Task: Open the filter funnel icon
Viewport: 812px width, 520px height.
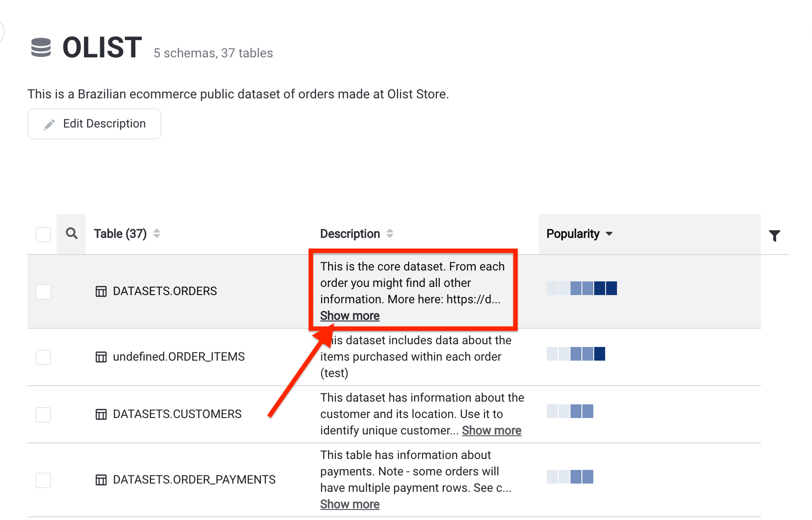Action: (x=774, y=235)
